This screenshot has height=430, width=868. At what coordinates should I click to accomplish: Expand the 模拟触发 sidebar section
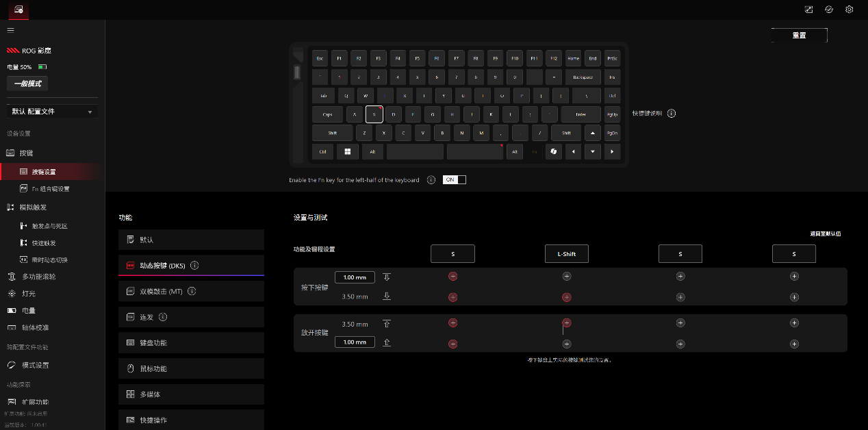point(34,207)
